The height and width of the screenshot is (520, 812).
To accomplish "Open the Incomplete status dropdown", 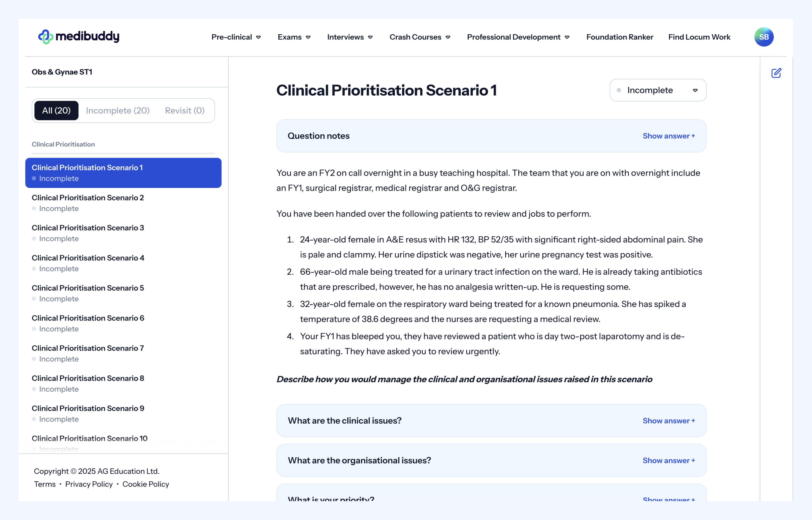I will coord(658,90).
